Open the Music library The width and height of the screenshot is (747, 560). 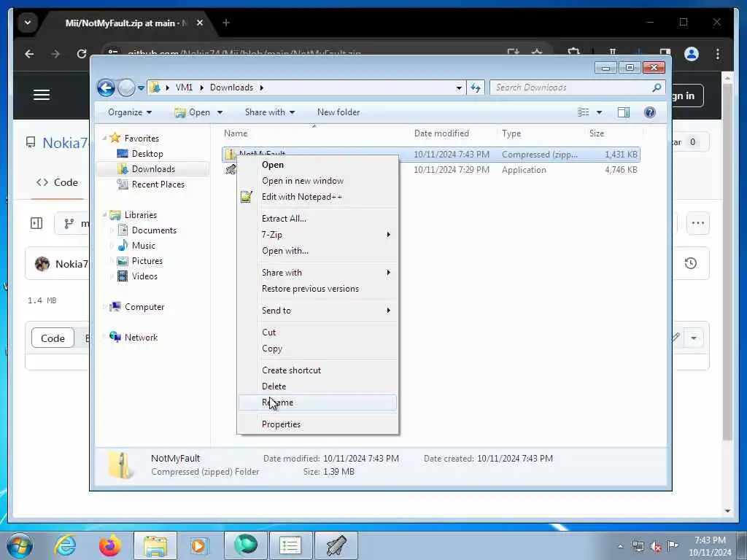pyautogui.click(x=144, y=246)
